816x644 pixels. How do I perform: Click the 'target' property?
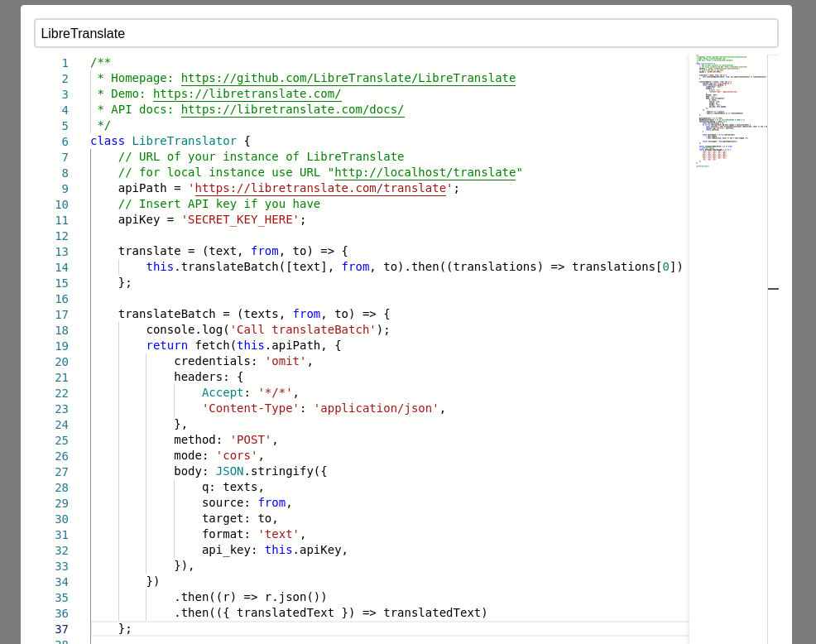click(223, 518)
